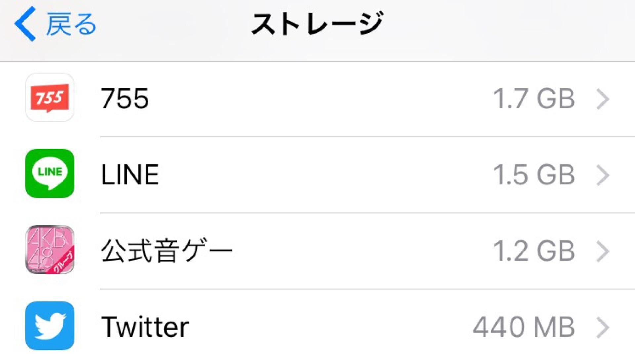
Task: Tap the pink AKB48 app icon
Action: (x=50, y=250)
